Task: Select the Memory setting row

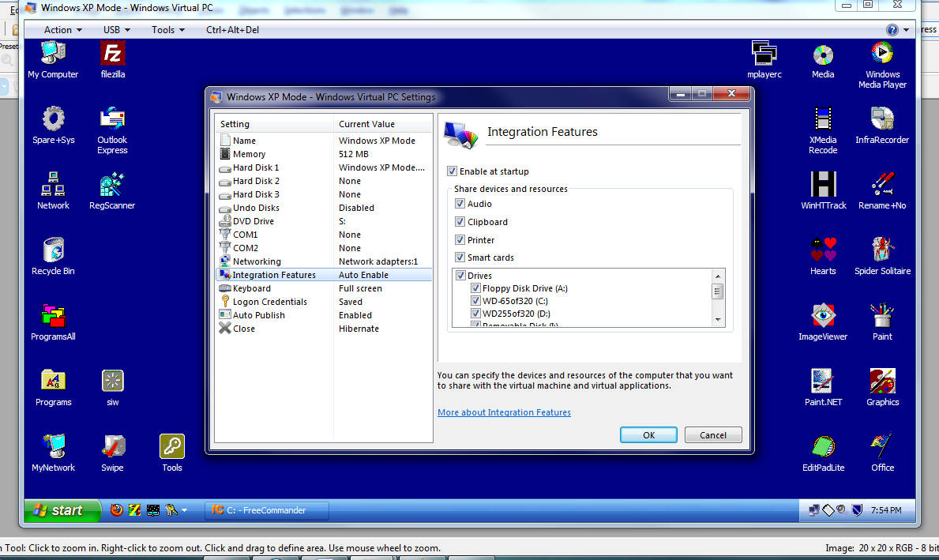Action: [323, 154]
